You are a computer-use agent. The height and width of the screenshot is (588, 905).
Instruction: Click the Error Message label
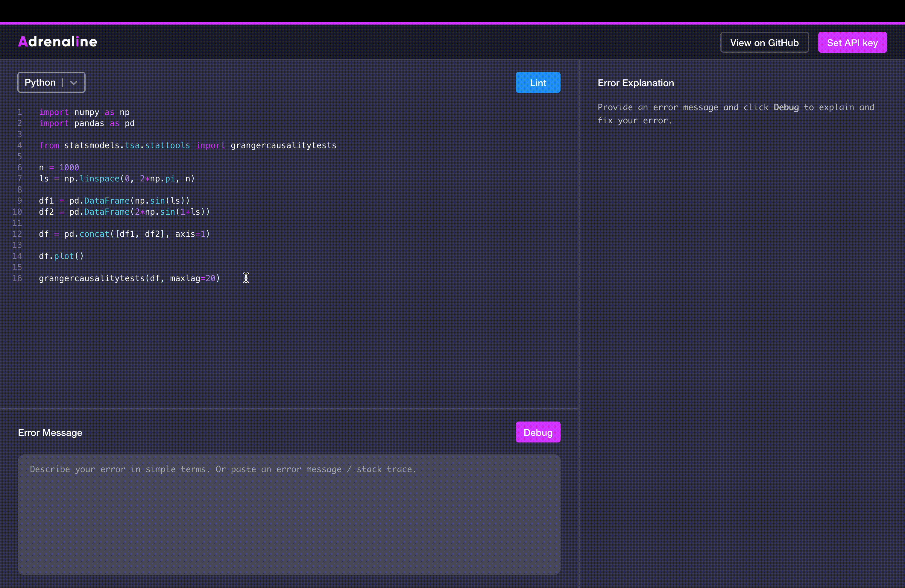[x=50, y=432]
